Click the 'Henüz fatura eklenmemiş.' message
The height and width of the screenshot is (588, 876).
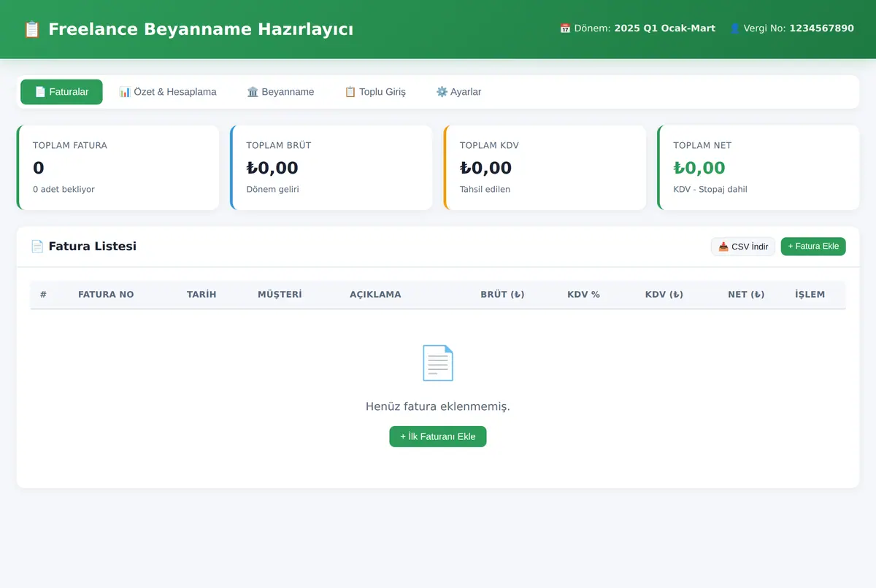(x=438, y=406)
